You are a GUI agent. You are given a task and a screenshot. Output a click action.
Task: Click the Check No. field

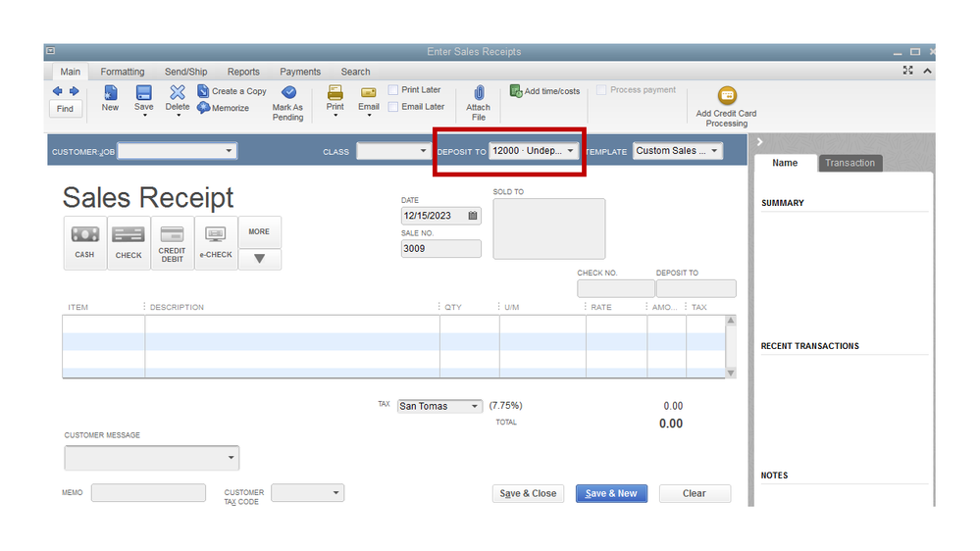[616, 288]
